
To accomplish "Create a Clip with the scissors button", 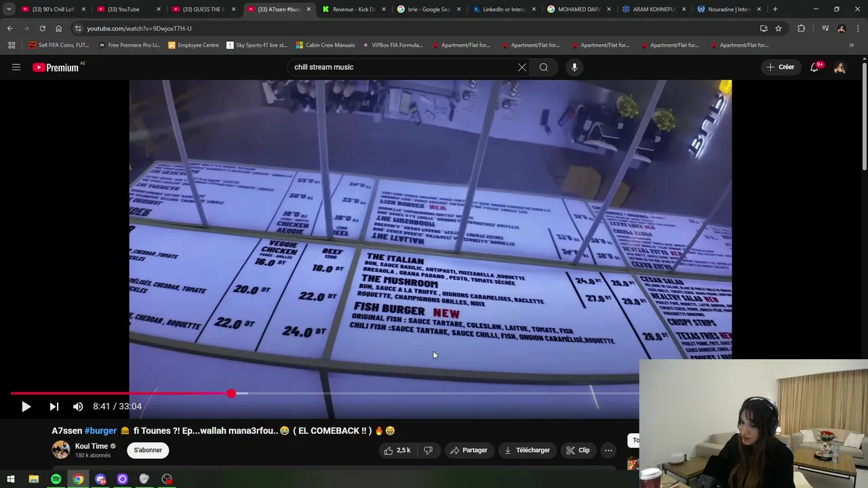I will pyautogui.click(x=578, y=450).
